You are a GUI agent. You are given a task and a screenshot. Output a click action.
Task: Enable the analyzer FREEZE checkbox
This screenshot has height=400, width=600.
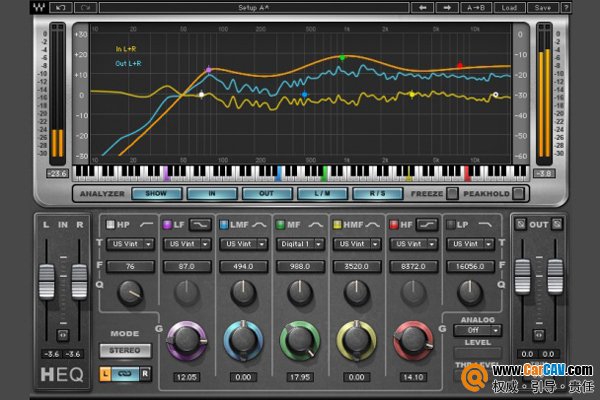coord(452,194)
